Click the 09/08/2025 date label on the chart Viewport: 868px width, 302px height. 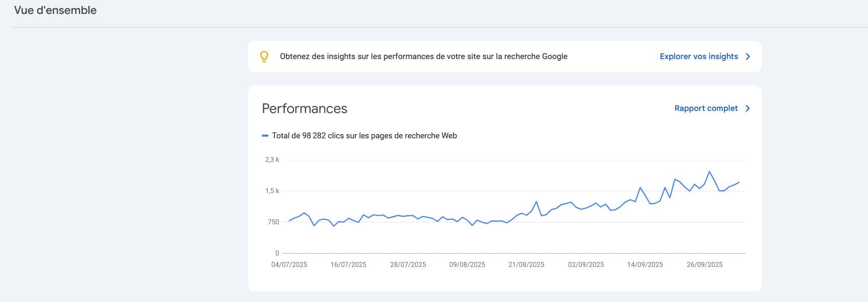tap(467, 265)
